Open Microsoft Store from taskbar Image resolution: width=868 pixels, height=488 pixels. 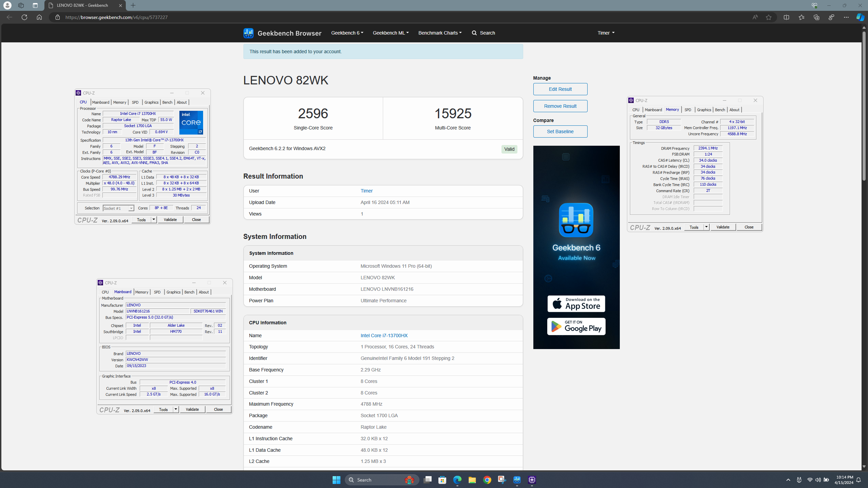tap(442, 480)
